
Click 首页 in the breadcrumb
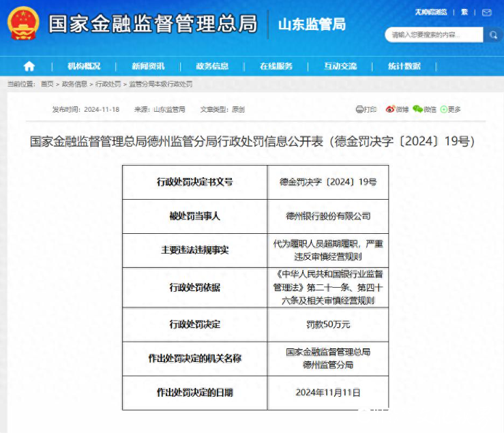47,84
